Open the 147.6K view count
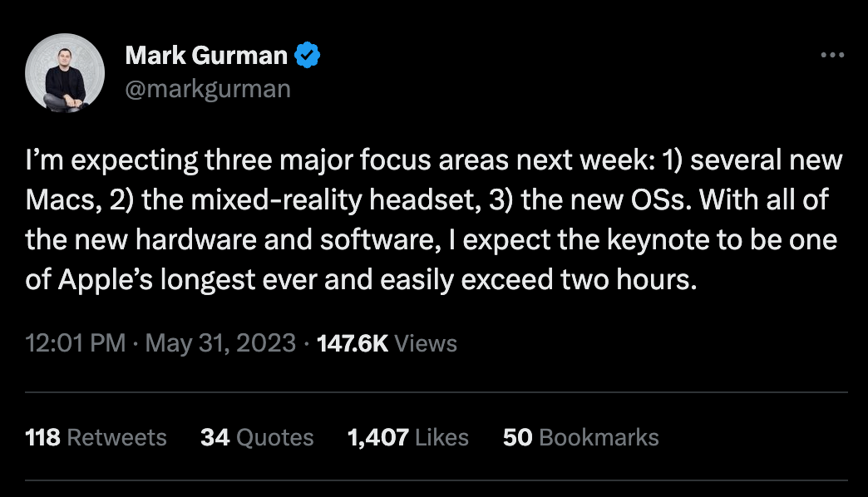The width and height of the screenshot is (868, 497). click(353, 342)
